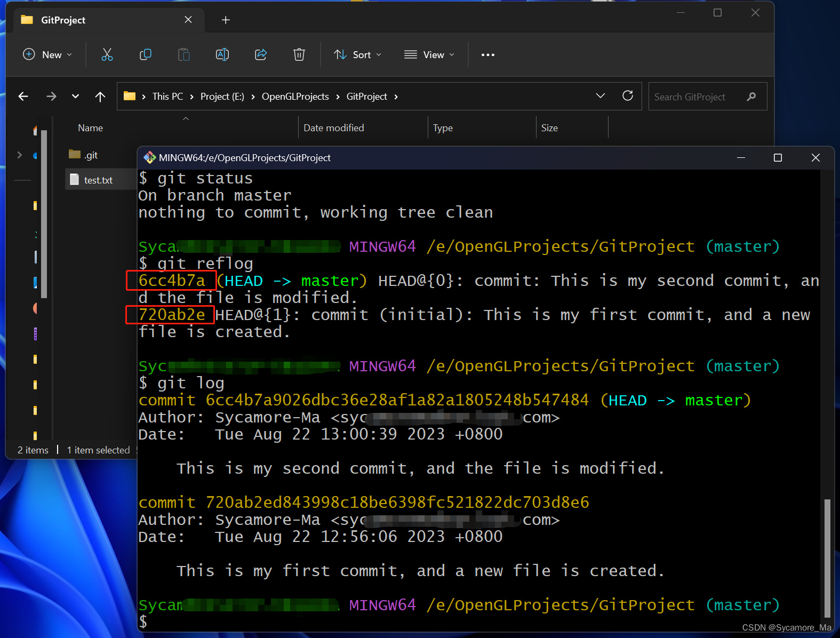Open the View layout dropdown
The height and width of the screenshot is (638, 840).
coord(429,54)
